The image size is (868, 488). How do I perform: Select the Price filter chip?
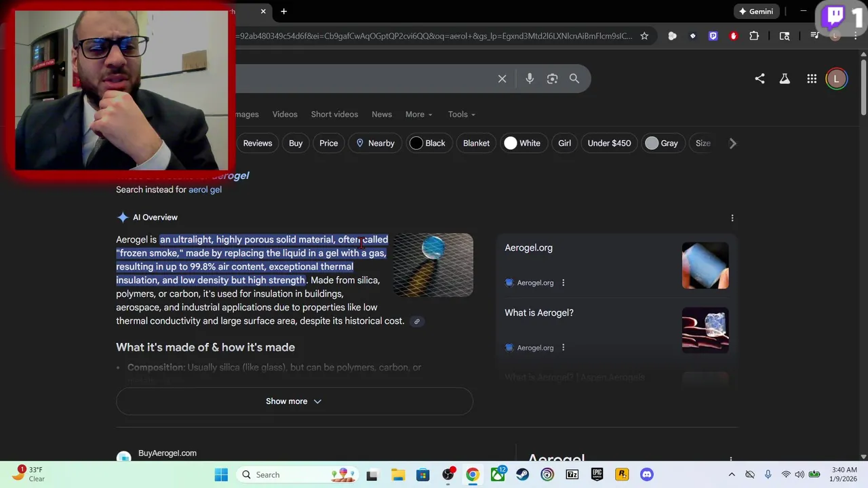point(328,143)
